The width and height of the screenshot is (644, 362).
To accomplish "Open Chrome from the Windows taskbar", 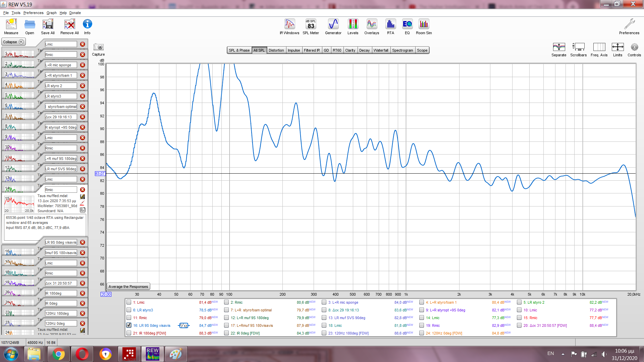I will pyautogui.click(x=58, y=354).
